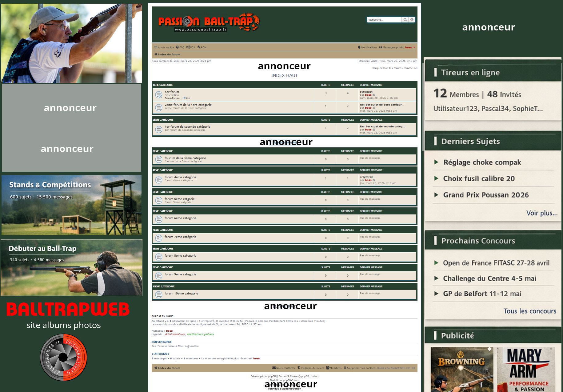This screenshot has height=392, width=563.
Task: Open the boss user dropdown
Action: point(410,47)
